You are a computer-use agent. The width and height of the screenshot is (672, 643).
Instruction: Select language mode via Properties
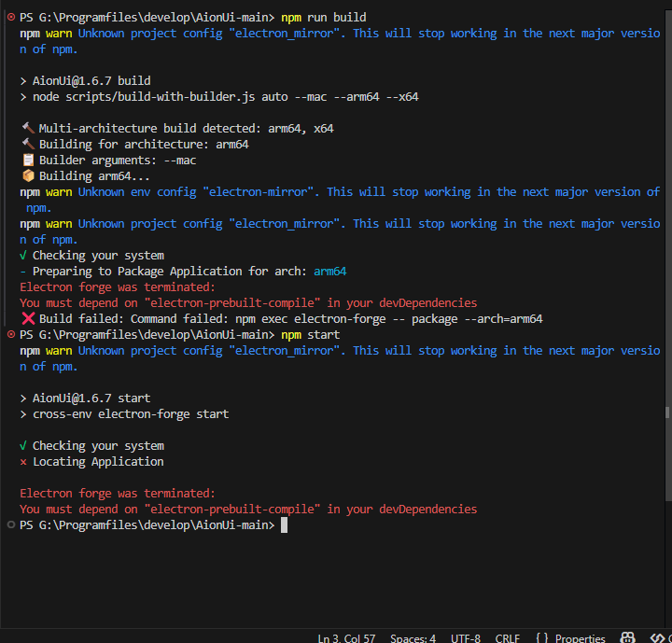click(580, 638)
